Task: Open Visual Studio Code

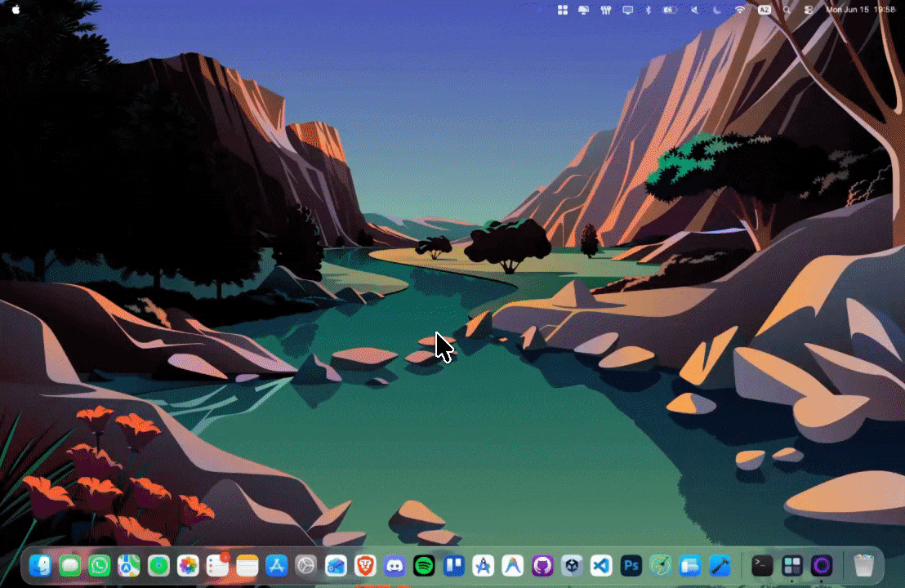Action: tap(601, 565)
